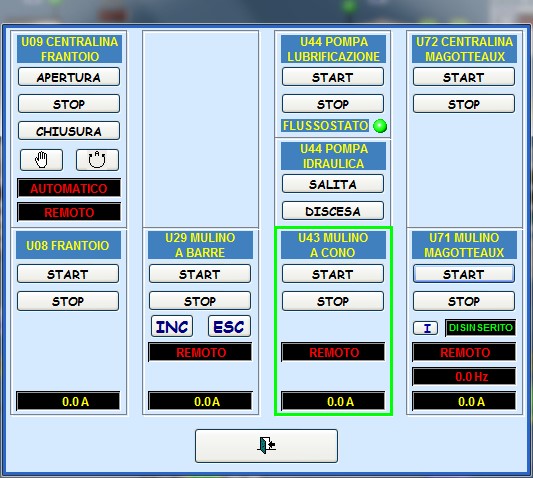This screenshot has width=533, height=478.
Task: Start the U72 Centralina Magotteaux
Action: pos(464,77)
